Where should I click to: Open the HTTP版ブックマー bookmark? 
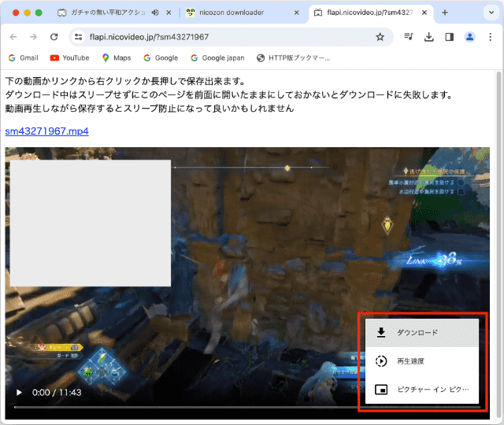[294, 57]
